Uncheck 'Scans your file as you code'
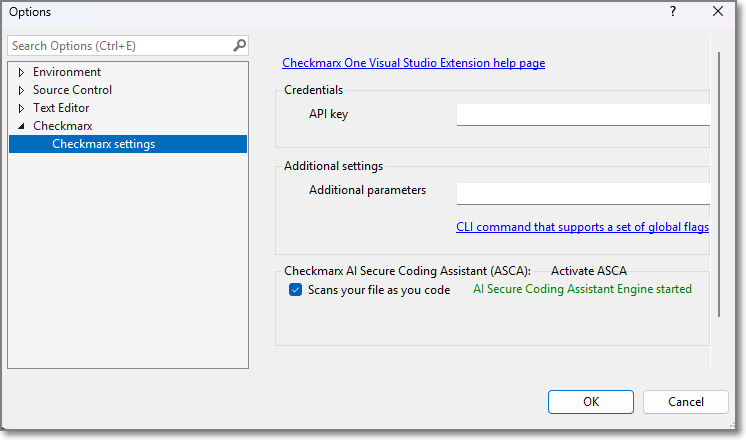The width and height of the screenshot is (746, 440). [x=295, y=290]
